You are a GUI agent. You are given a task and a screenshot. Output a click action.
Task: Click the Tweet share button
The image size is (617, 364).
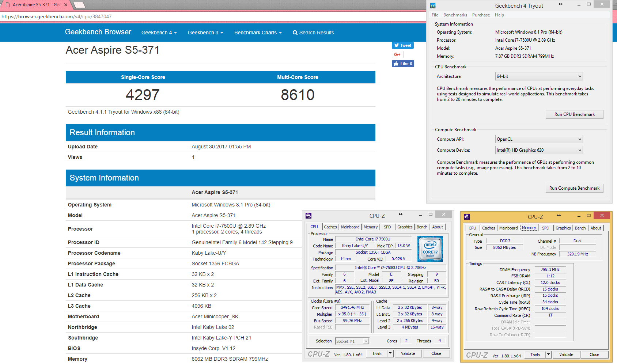pos(403,45)
